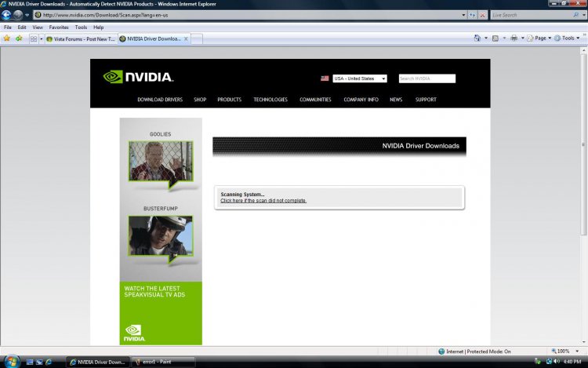Click Show Desktop quick launch icon

click(x=30, y=362)
